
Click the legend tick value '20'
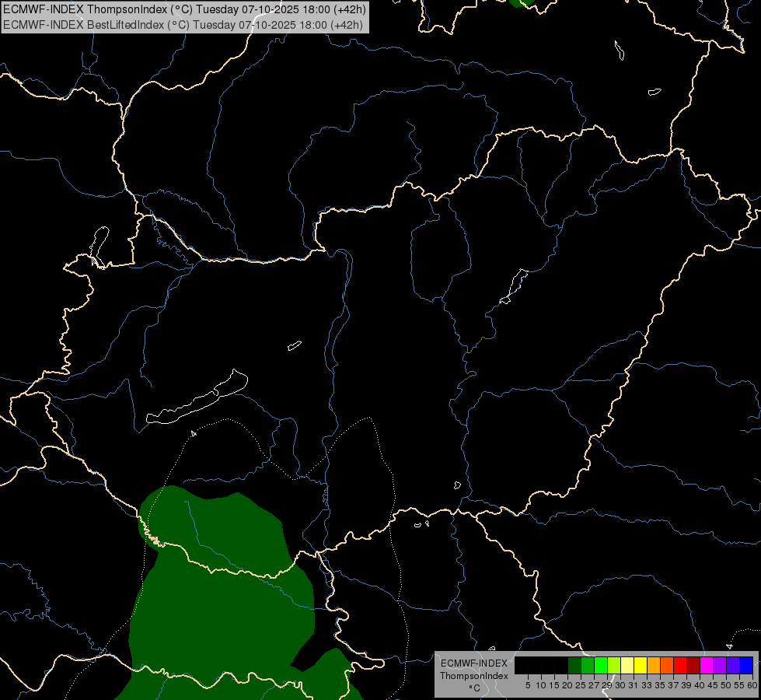point(567,685)
